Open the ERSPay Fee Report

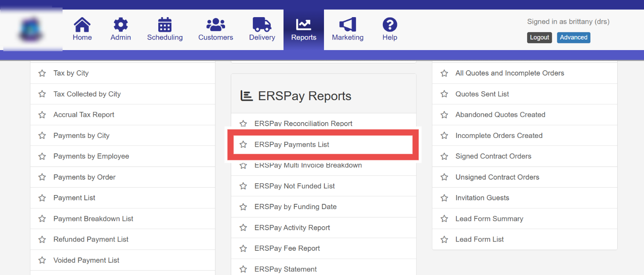coord(287,248)
